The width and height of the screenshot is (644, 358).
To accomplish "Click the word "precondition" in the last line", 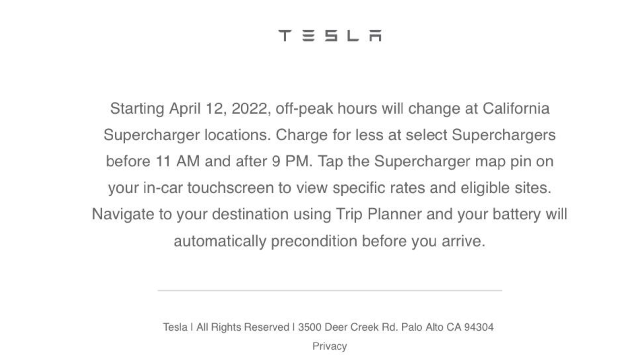I will [314, 241].
